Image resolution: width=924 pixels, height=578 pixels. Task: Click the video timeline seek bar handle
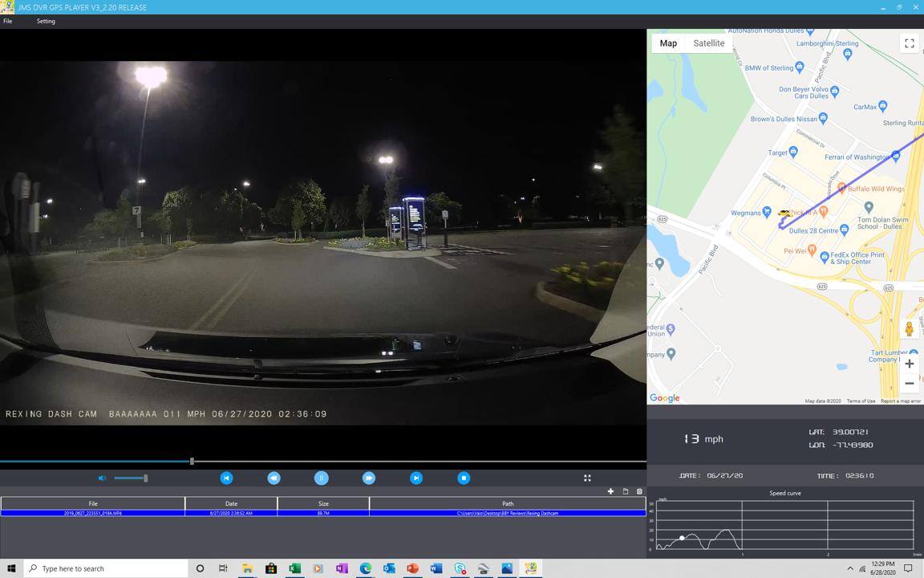(x=192, y=461)
